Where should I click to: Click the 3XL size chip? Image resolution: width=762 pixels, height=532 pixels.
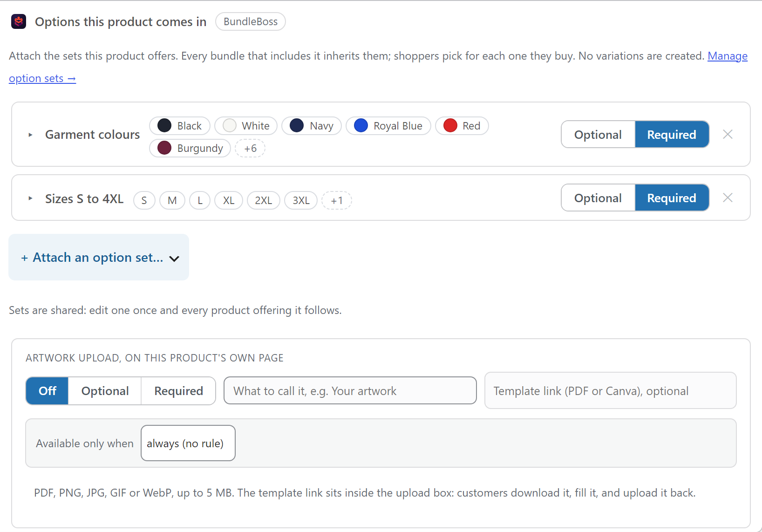coord(301,200)
